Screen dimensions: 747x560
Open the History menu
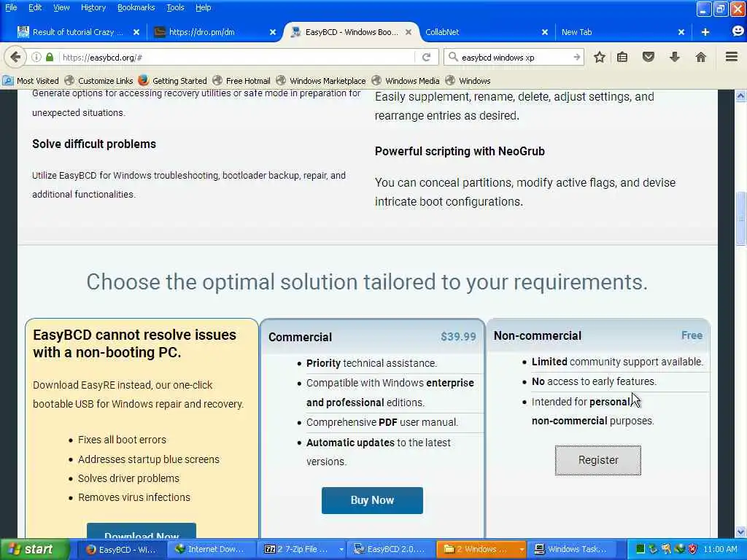93,7
